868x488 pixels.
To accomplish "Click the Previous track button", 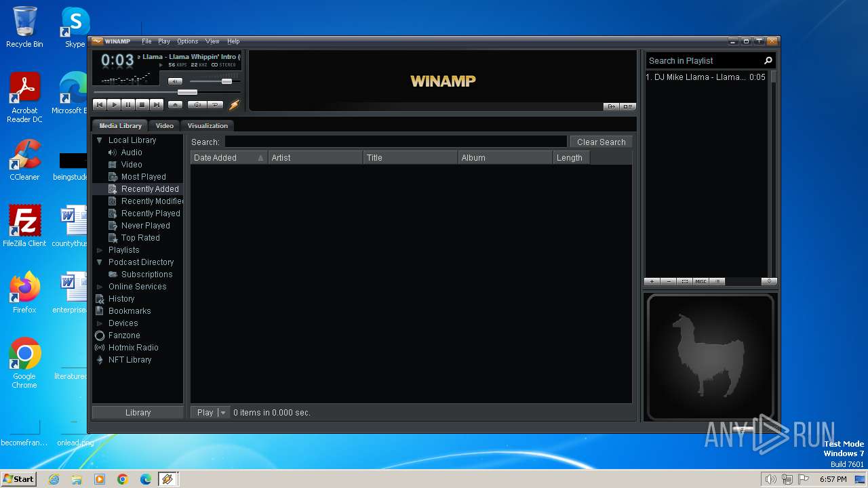I will coord(100,104).
